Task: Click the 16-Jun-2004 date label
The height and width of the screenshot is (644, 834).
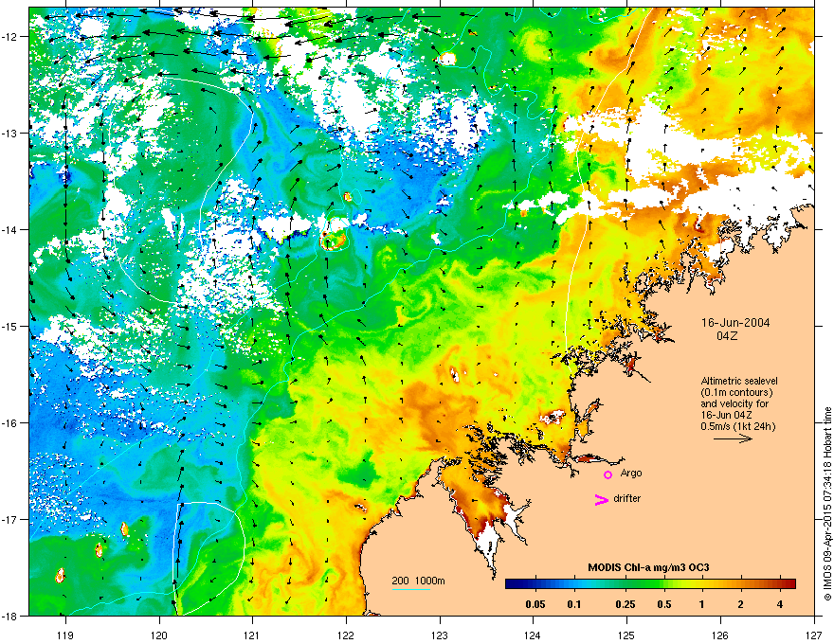Action: point(735,323)
